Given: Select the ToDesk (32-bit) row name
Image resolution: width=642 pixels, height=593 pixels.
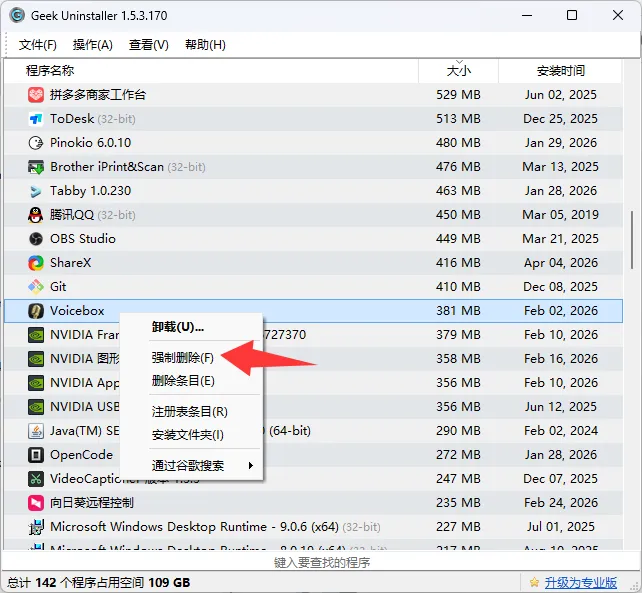Looking at the screenshot, I should (x=93, y=119).
